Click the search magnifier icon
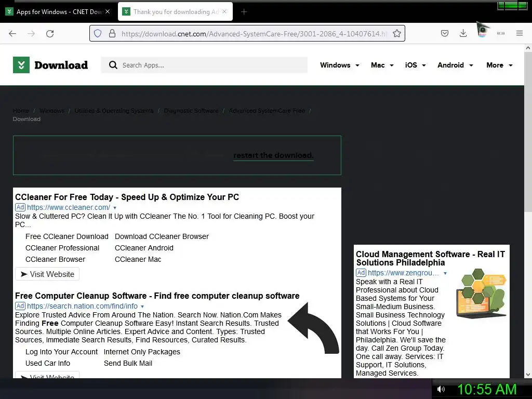 (x=113, y=65)
